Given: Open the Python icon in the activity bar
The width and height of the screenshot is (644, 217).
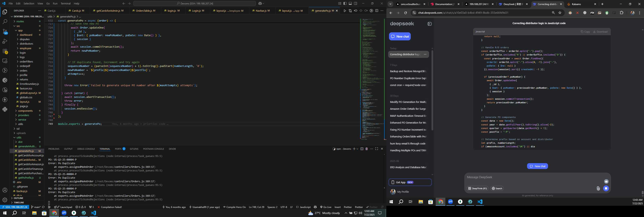Looking at the screenshot, I should 5,109.
